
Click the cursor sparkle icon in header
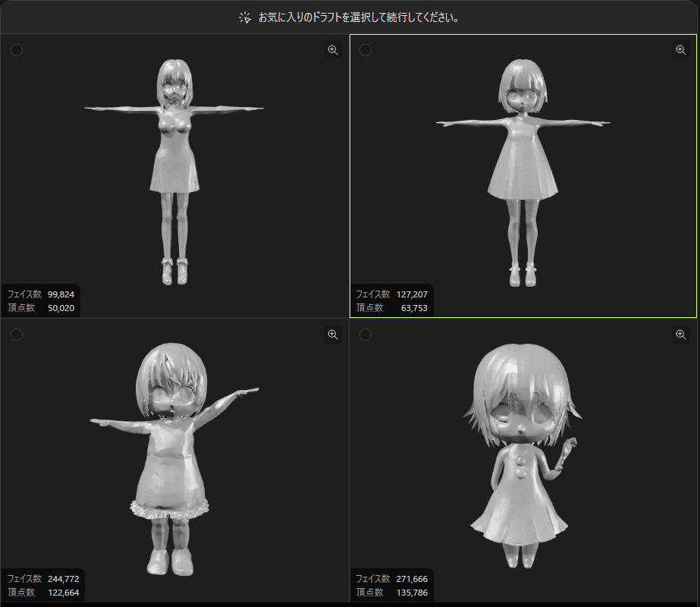[245, 17]
